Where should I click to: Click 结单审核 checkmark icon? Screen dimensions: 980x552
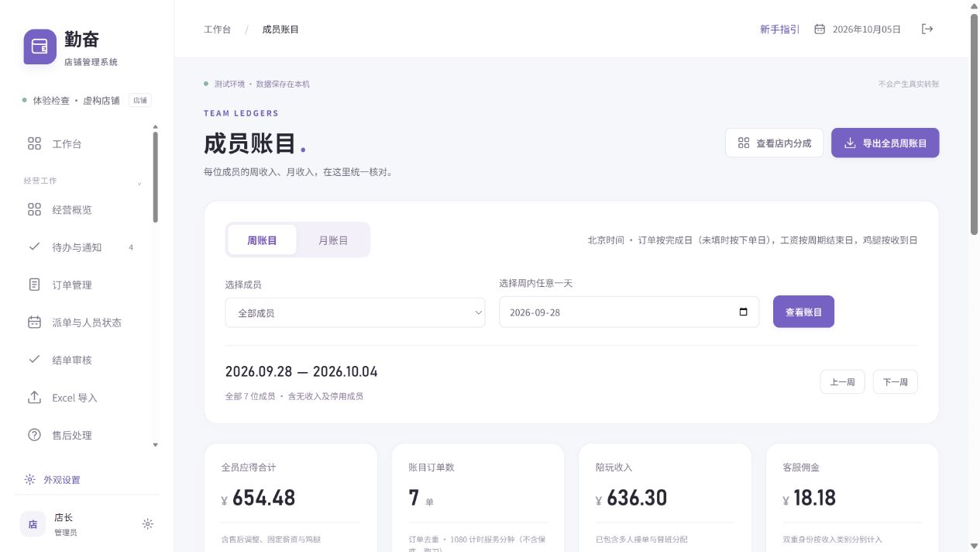tap(34, 360)
